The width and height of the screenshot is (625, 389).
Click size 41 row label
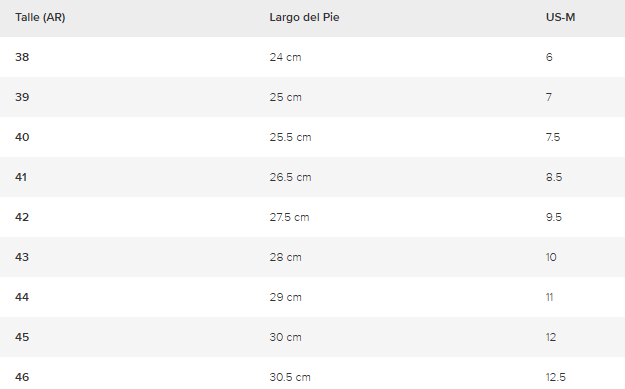pyautogui.click(x=21, y=177)
